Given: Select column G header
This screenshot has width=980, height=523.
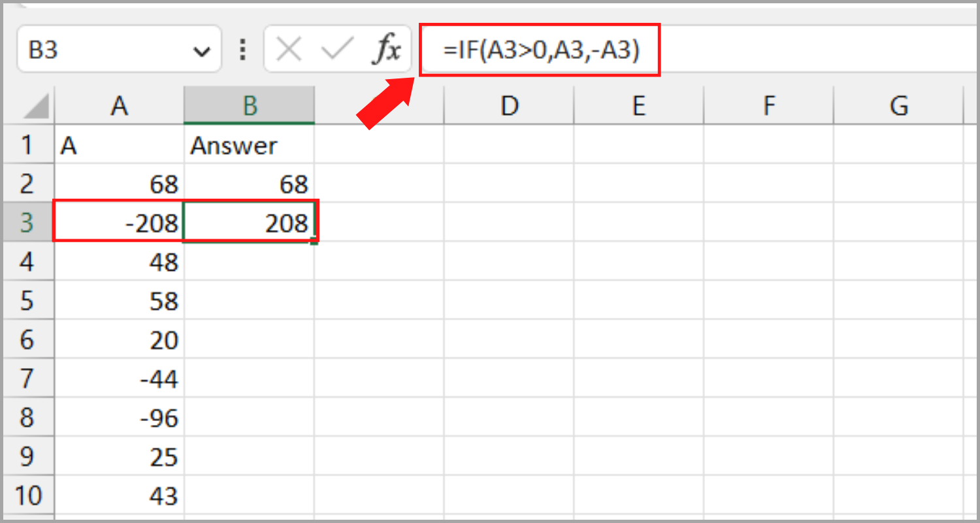Looking at the screenshot, I should click(899, 105).
